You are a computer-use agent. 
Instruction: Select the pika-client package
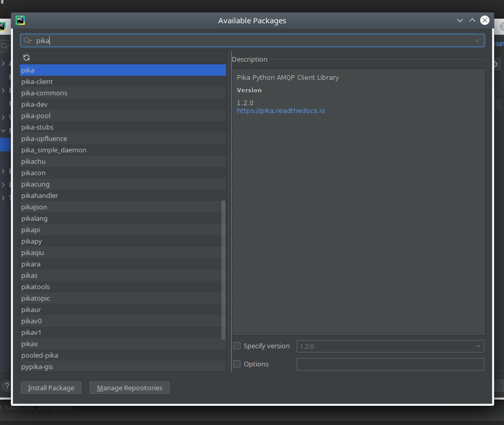tap(123, 81)
